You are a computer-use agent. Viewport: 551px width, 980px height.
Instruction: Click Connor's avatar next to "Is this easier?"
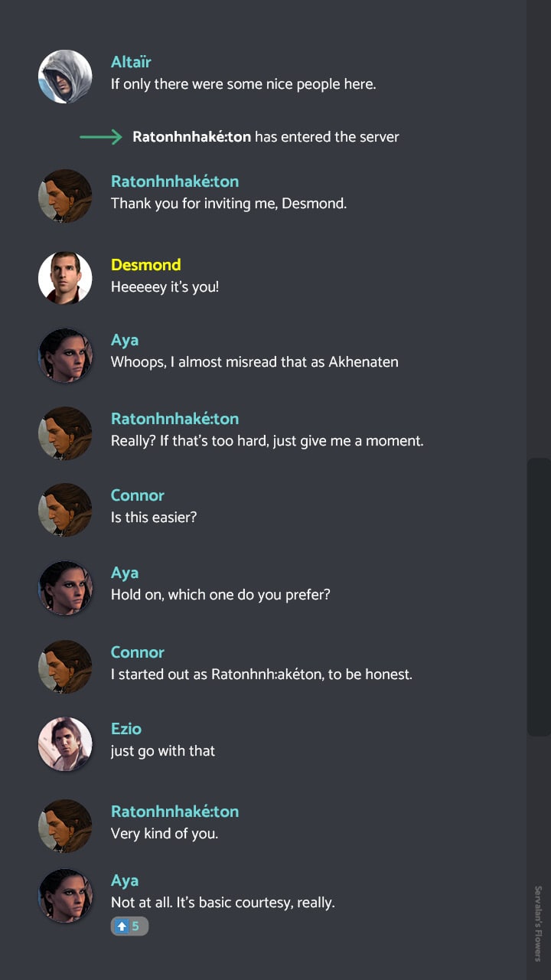click(65, 510)
